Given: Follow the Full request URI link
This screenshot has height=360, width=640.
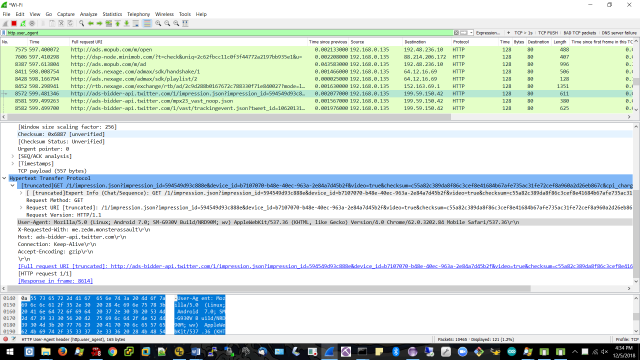Looking at the screenshot, I should (325, 267).
